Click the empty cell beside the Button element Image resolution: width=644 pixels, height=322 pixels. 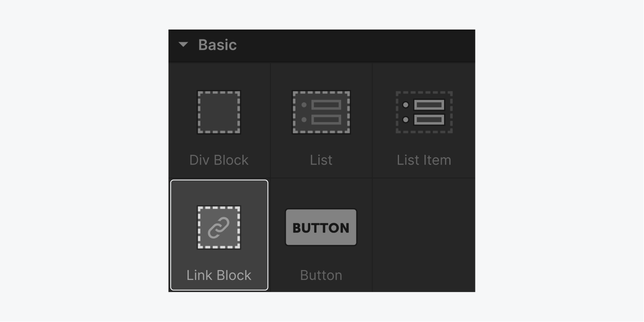tap(423, 235)
